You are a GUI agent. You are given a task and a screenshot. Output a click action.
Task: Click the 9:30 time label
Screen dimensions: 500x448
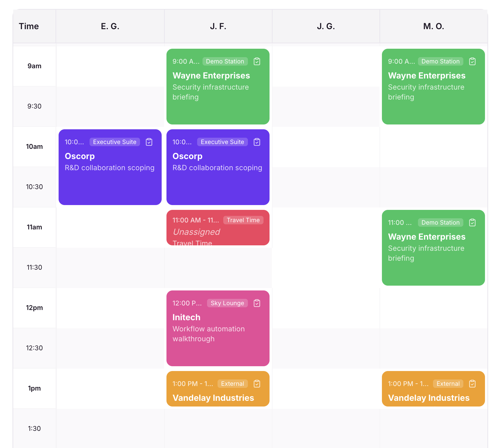click(x=35, y=106)
